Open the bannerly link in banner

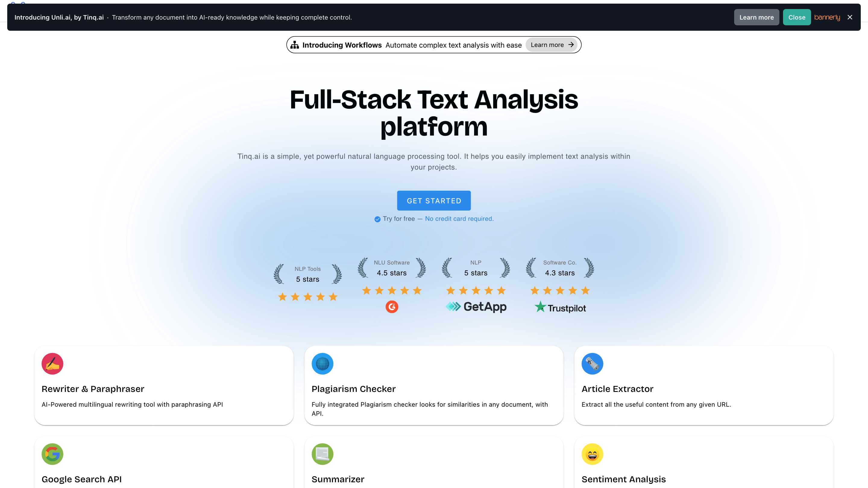pos(827,17)
